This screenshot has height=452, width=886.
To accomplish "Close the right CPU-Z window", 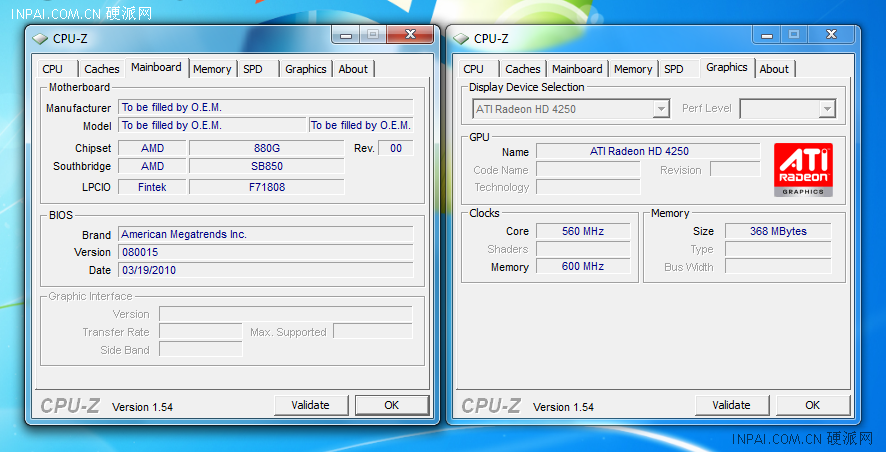I will (831, 35).
